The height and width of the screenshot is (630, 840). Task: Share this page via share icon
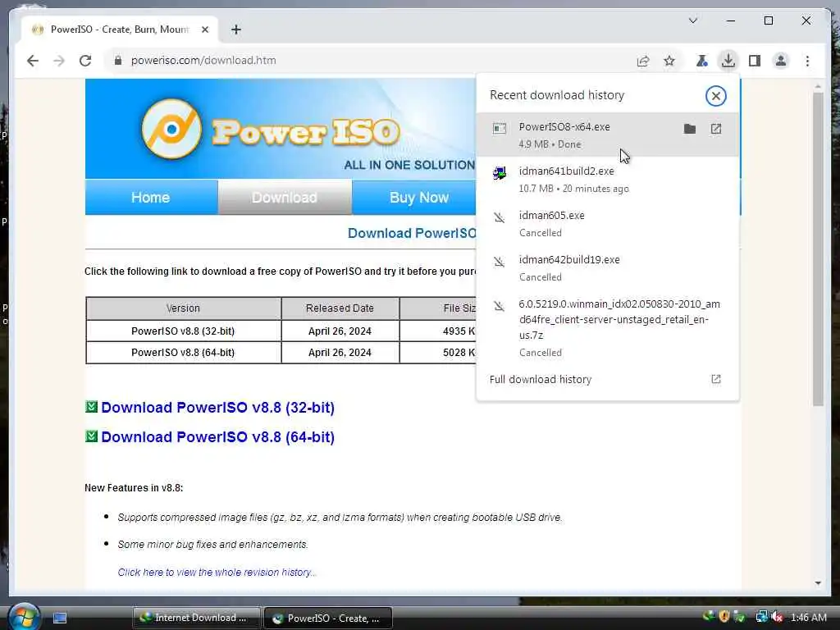pos(643,61)
